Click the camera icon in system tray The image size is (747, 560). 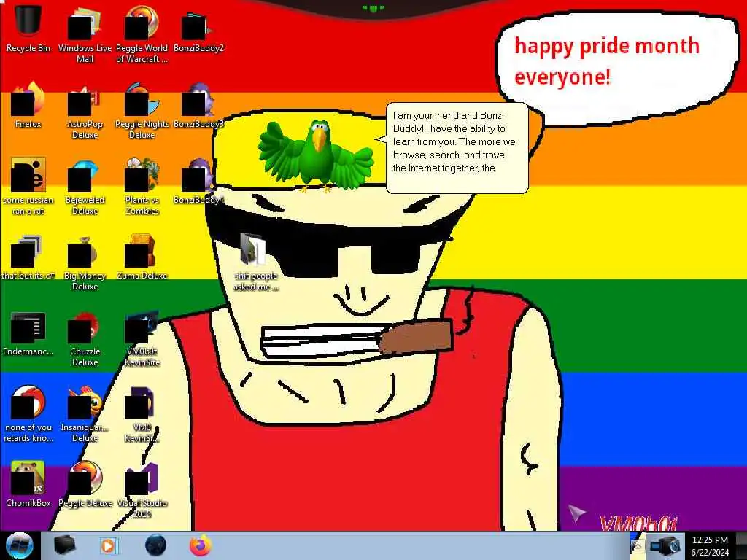point(665,545)
